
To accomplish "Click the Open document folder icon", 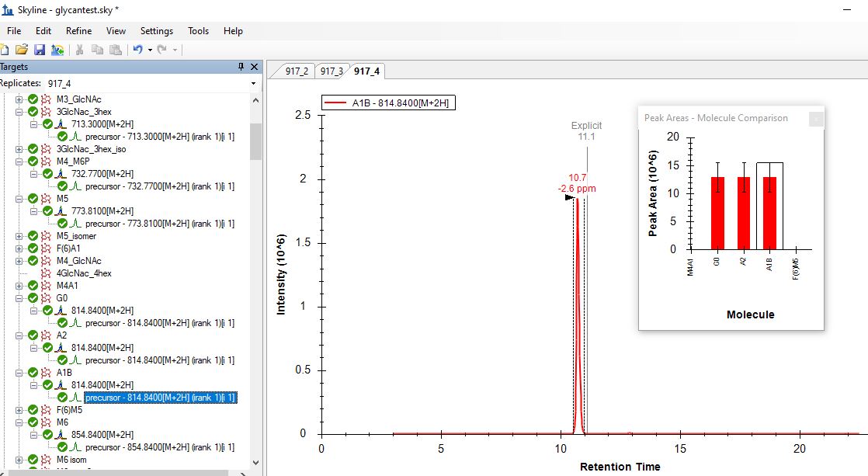I will pos(22,50).
